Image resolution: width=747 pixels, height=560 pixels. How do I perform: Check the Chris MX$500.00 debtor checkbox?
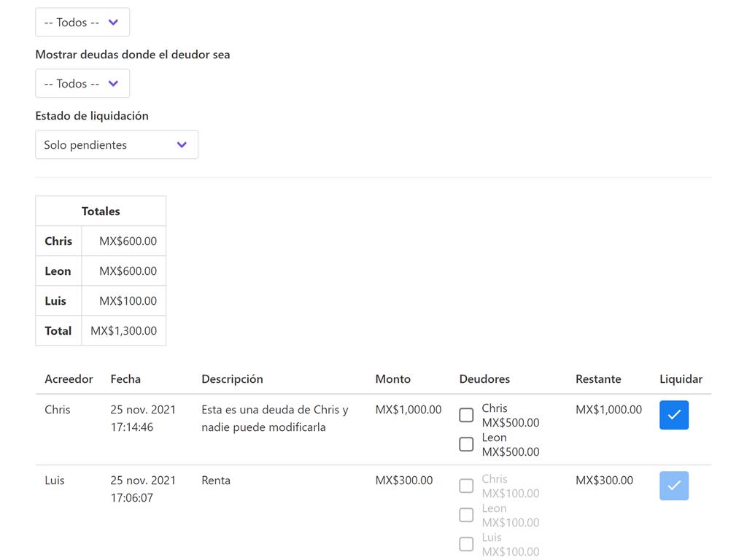(466, 415)
